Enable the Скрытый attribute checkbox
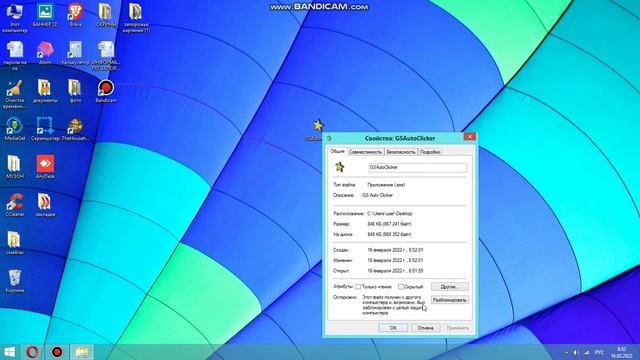 (401, 287)
